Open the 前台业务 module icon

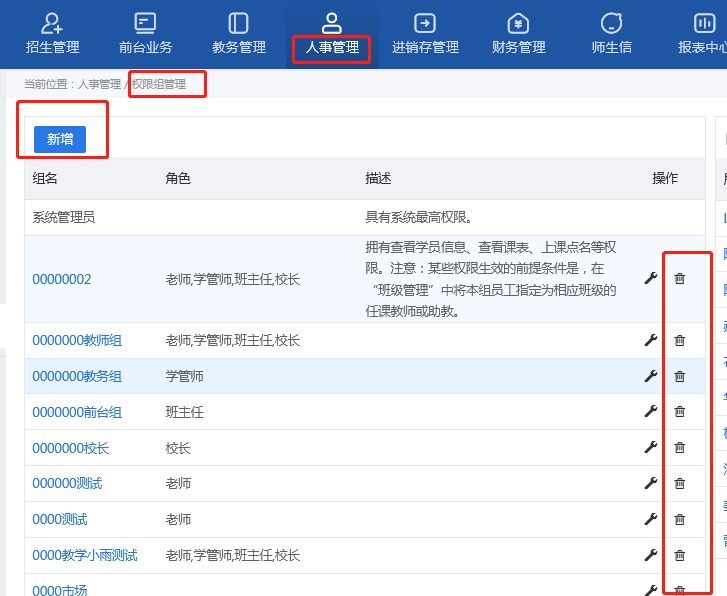coord(145,23)
